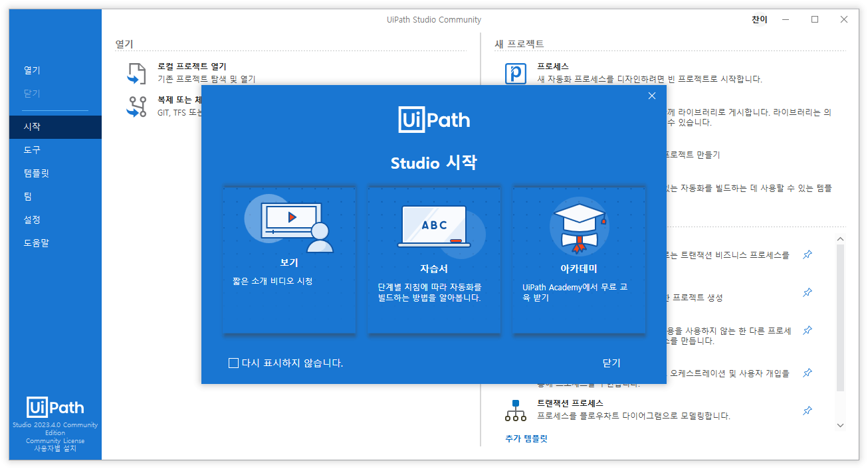Open the 로컬 프로젝트 열기 folder icon
This screenshot has width=868, height=469.
pyautogui.click(x=136, y=73)
